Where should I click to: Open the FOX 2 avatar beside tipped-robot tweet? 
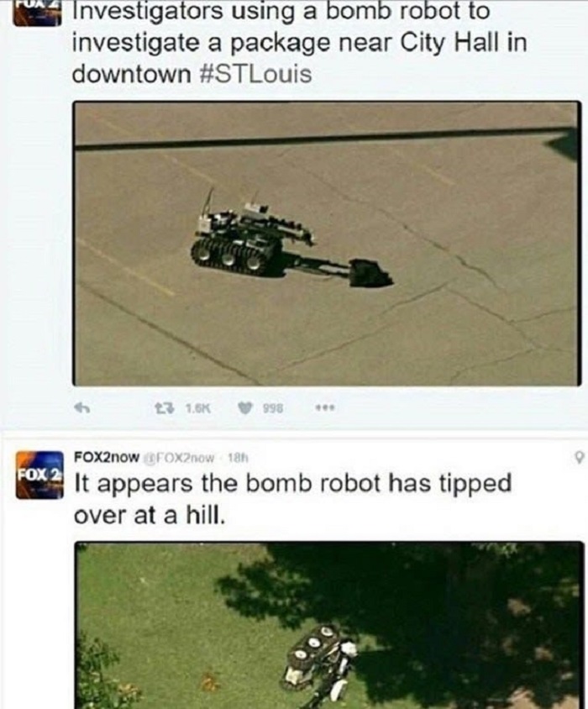point(39,475)
